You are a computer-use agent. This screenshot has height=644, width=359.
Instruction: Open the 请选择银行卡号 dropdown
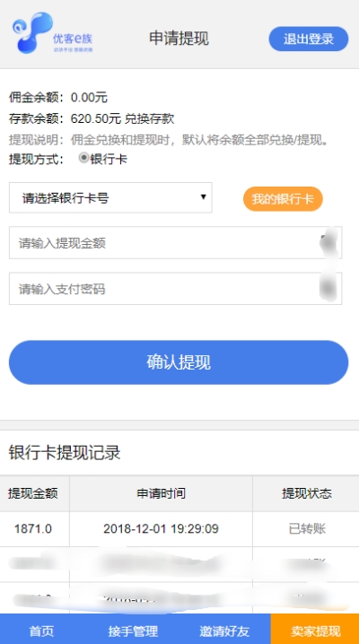pos(110,198)
